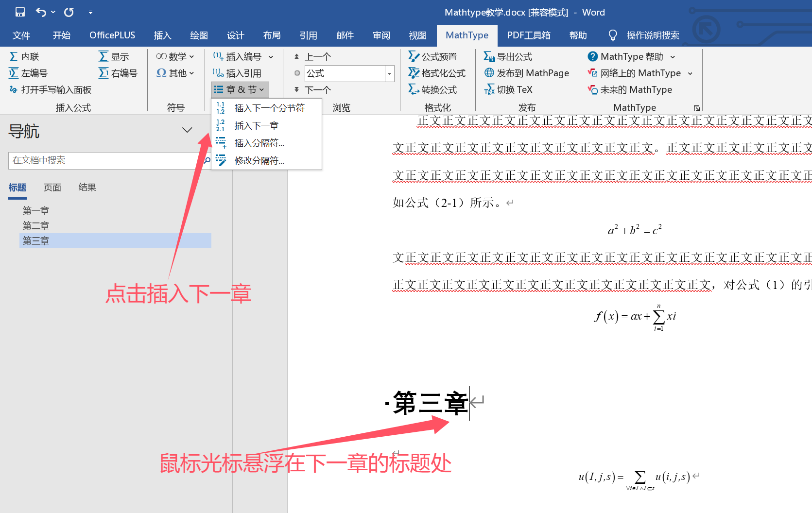Open the 引用 ribbon tab

pyautogui.click(x=309, y=35)
